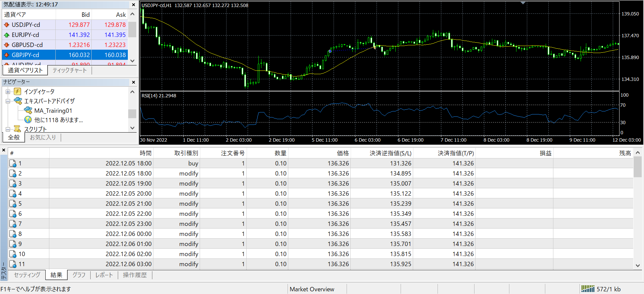Click the order document icon in row 7
The height and width of the screenshot is (294, 644).
pos(13,224)
